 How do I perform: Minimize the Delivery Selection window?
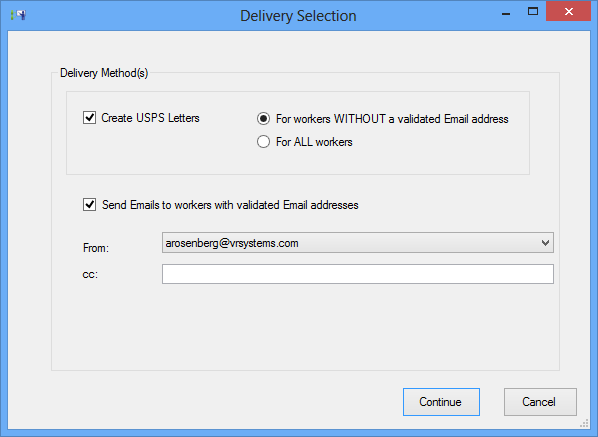pyautogui.click(x=506, y=12)
